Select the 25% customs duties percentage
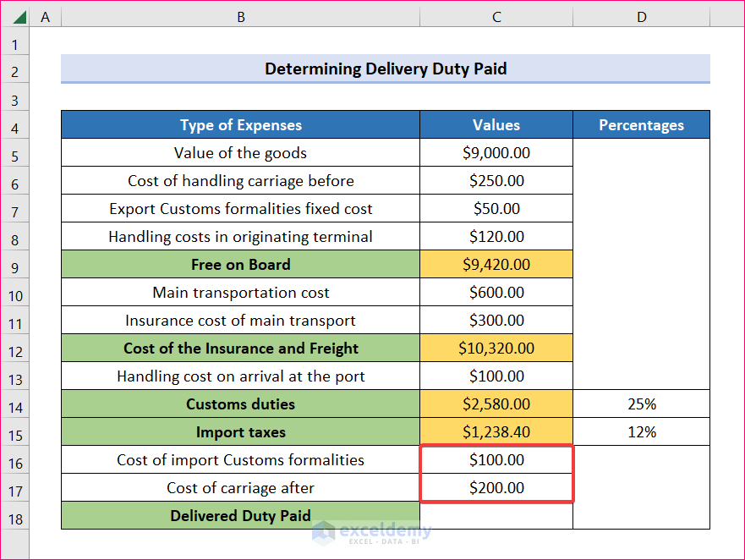Image resolution: width=745 pixels, height=560 pixels. point(642,404)
